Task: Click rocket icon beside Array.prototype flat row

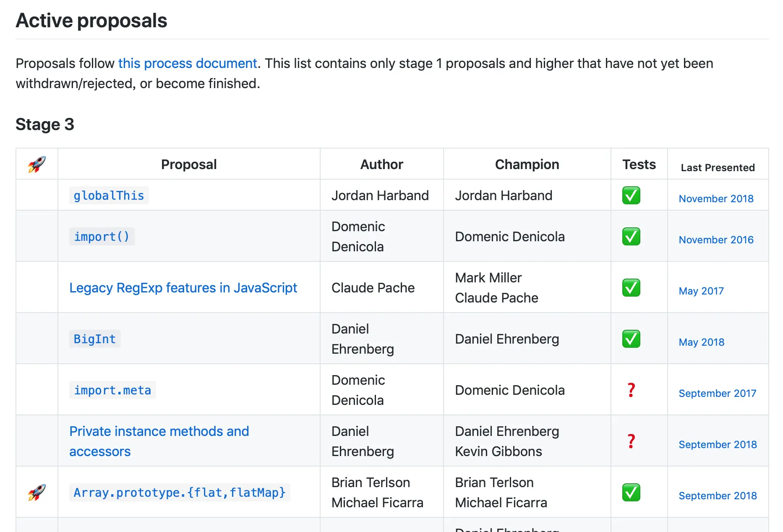Action: pyautogui.click(x=37, y=492)
